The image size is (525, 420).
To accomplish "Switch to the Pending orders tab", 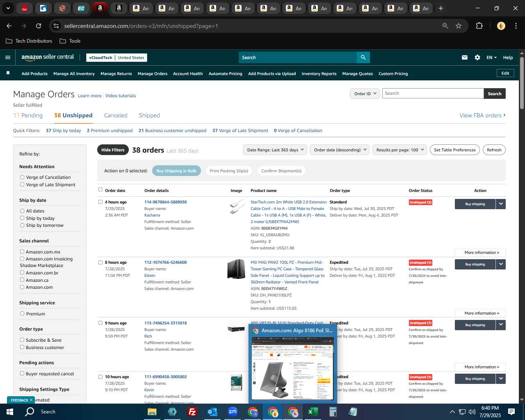I will click(x=28, y=115).
